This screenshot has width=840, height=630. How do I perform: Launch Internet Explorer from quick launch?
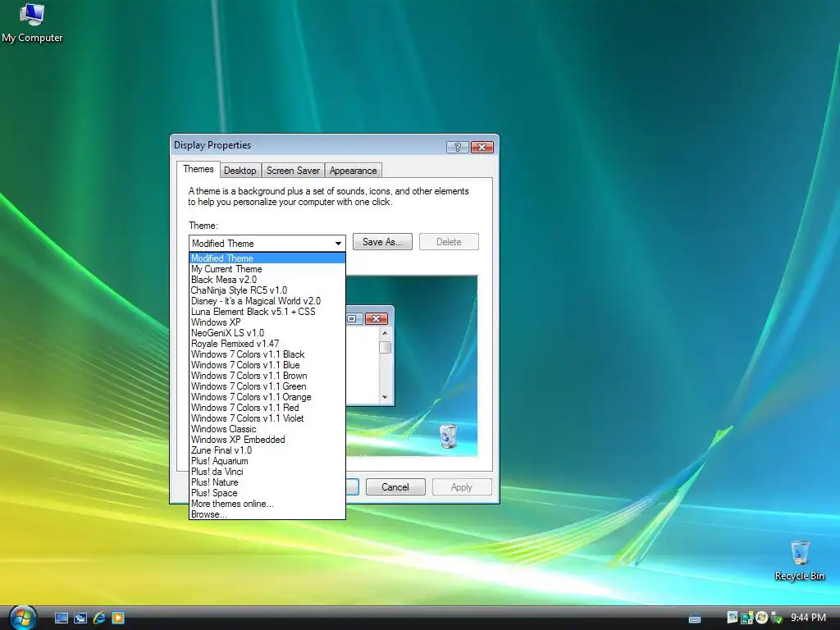99,619
